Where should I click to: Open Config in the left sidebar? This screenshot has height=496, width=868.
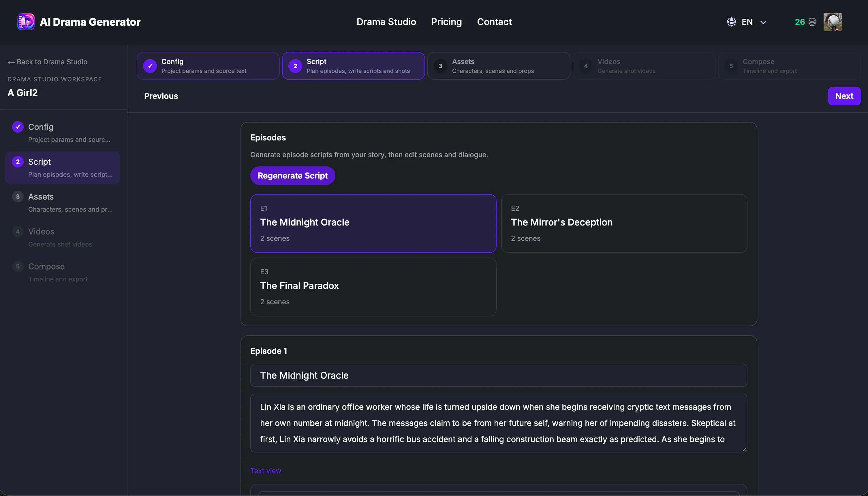[63, 133]
